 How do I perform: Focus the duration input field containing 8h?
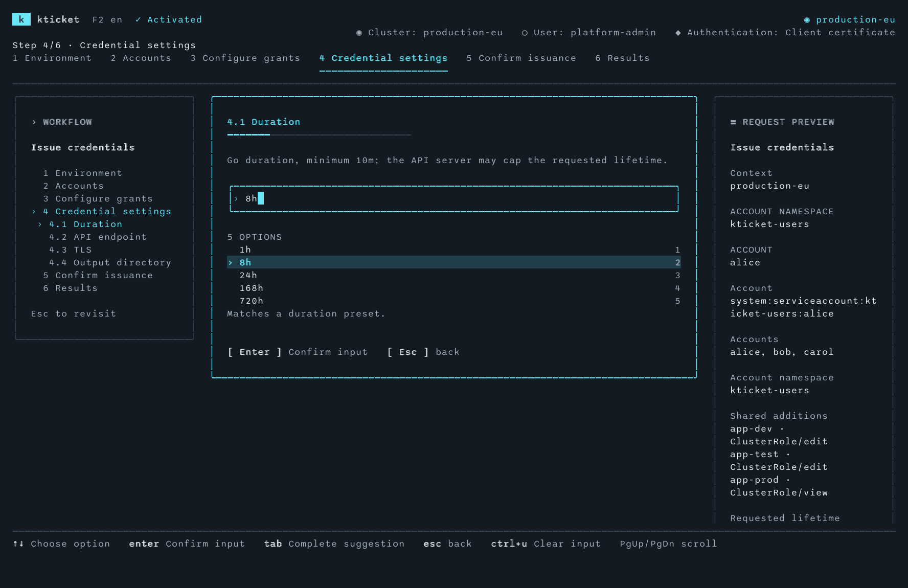click(x=454, y=198)
